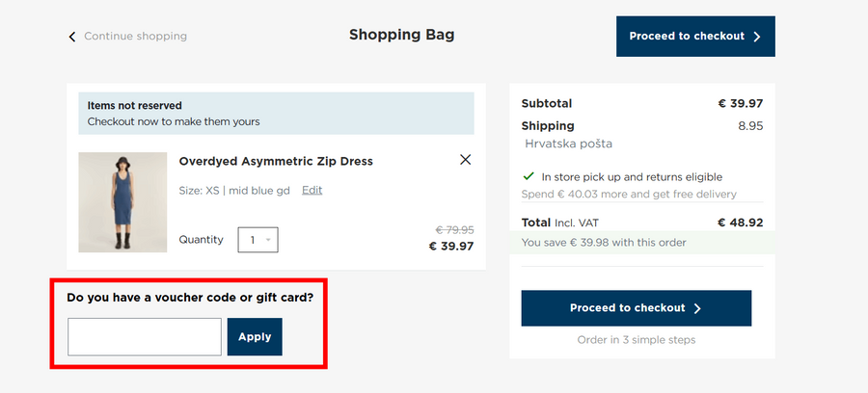868x393 pixels.
Task: Click the arrow on the top checkout button
Action: pos(757,37)
